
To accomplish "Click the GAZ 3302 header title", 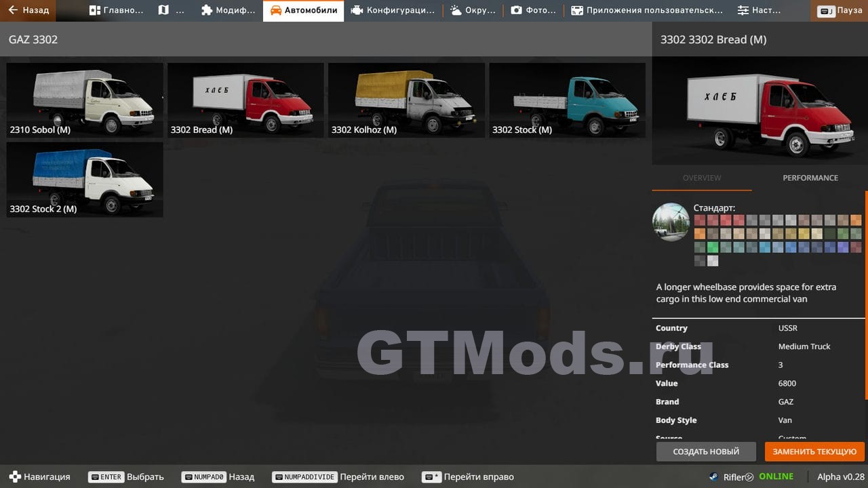I will (x=33, y=39).
